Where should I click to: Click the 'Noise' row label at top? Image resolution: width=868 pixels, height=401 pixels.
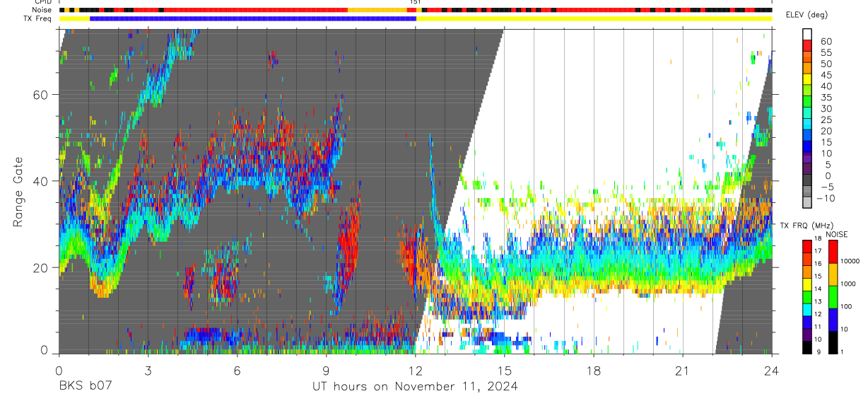[42, 10]
